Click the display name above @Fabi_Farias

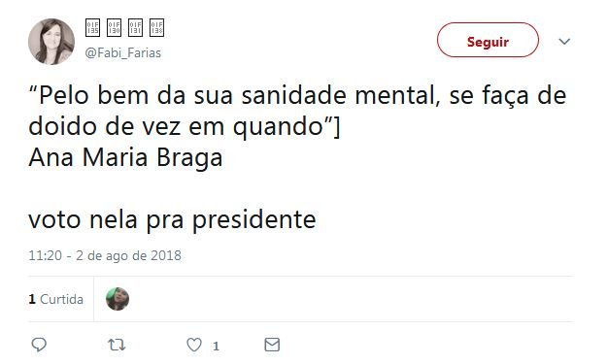pos(124,27)
